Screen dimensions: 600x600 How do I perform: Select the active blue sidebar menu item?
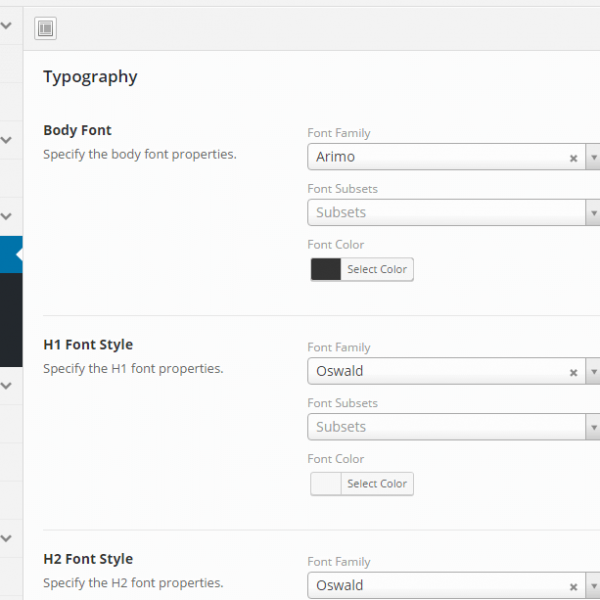[x=10, y=254]
